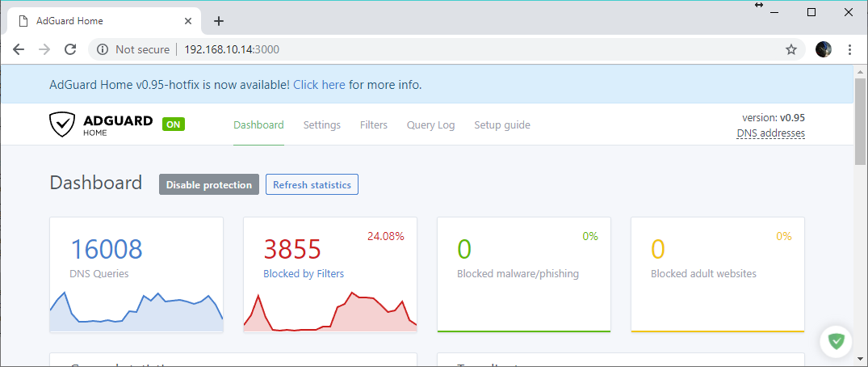The width and height of the screenshot is (868, 367).
Task: Open the Filters menu item
Action: pos(374,125)
